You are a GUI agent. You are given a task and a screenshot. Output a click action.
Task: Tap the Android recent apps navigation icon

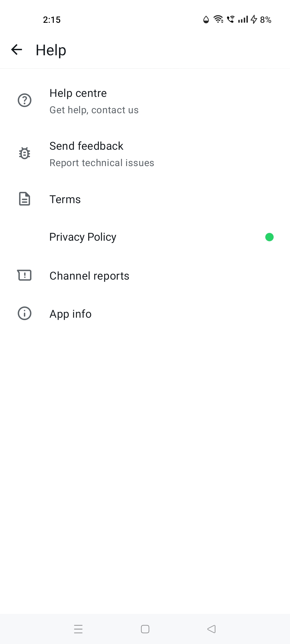click(78, 629)
